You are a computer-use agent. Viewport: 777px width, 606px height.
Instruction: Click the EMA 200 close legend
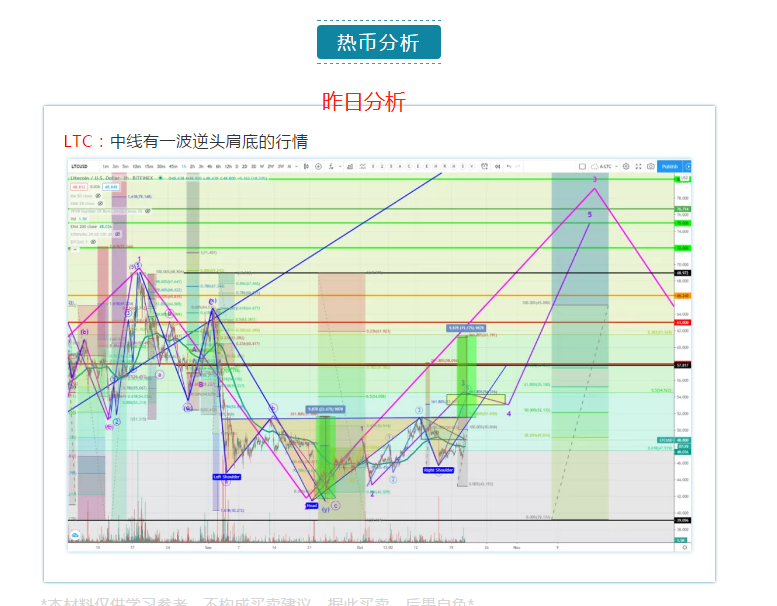(91, 226)
